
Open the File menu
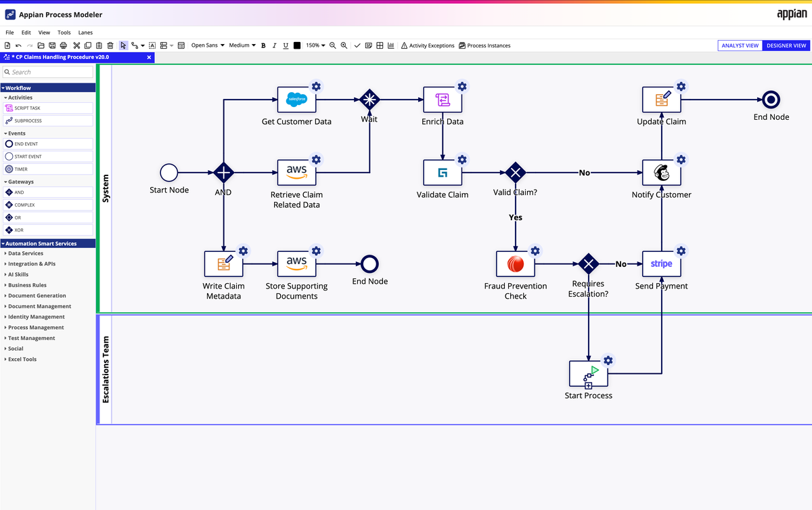(x=9, y=33)
